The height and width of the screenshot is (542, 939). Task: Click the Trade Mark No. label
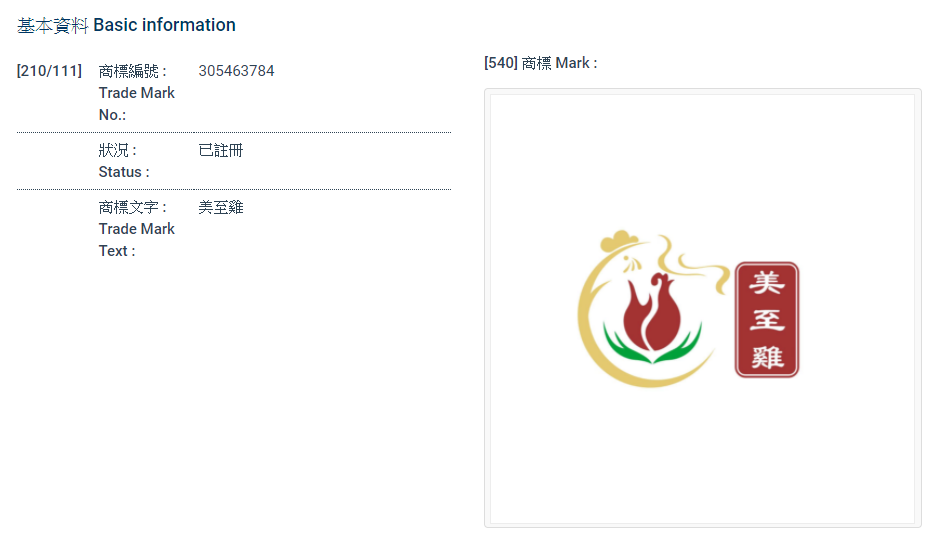click(136, 93)
